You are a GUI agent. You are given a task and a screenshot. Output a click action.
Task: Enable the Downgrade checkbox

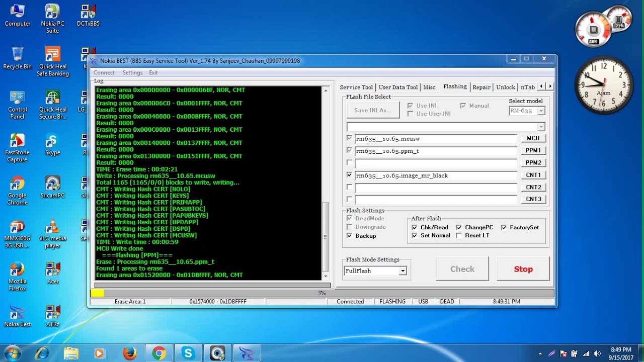click(x=349, y=227)
